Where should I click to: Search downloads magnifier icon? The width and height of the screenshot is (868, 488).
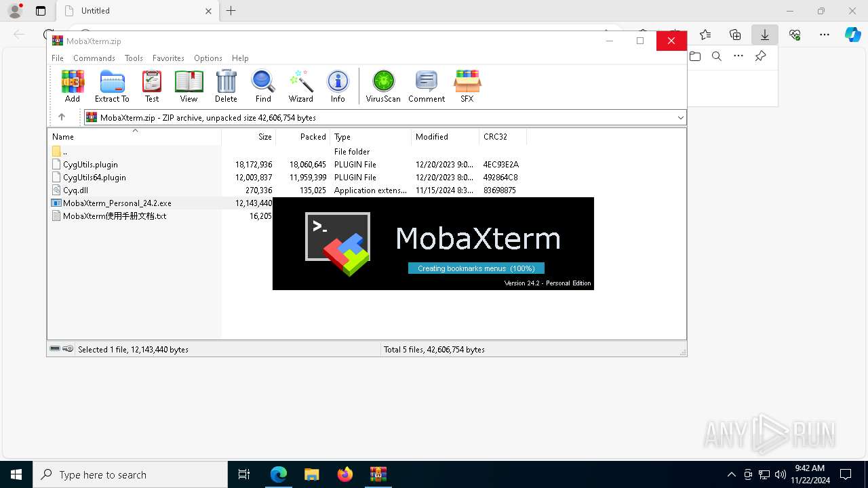click(x=717, y=56)
